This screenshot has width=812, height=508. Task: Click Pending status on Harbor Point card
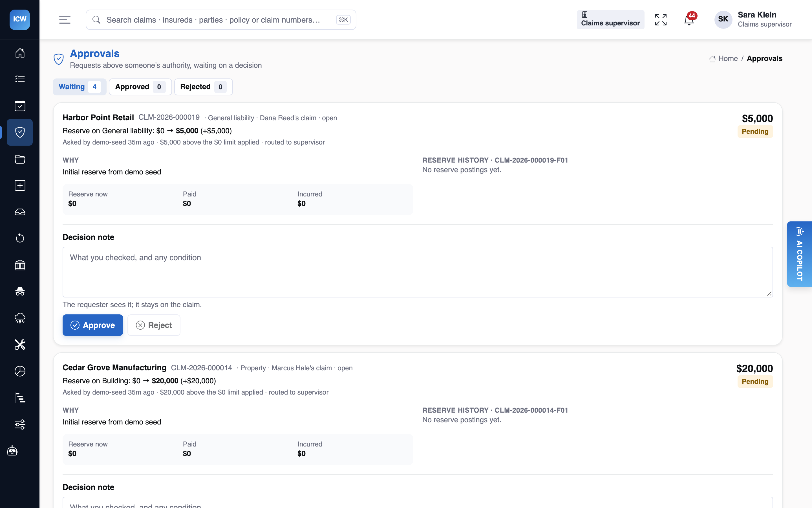[755, 131]
